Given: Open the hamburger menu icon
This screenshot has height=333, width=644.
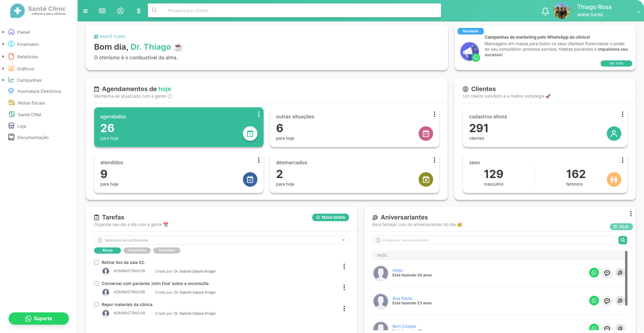Looking at the screenshot, I should (85, 11).
